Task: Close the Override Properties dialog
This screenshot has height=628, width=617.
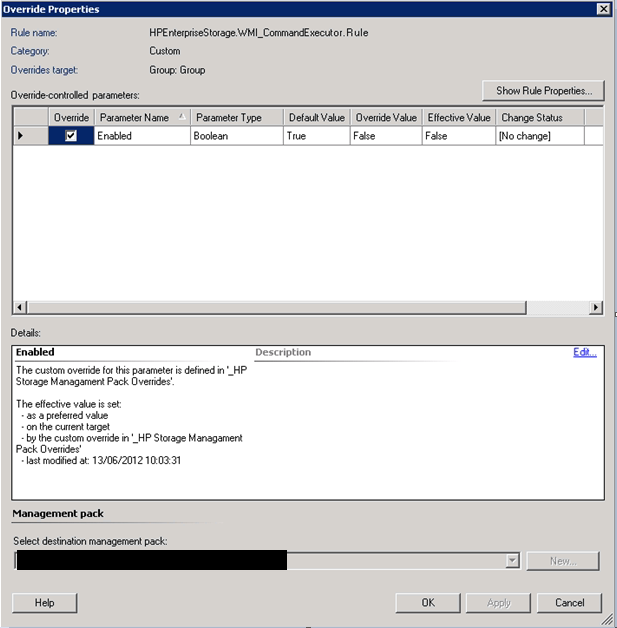Action: click(x=603, y=9)
